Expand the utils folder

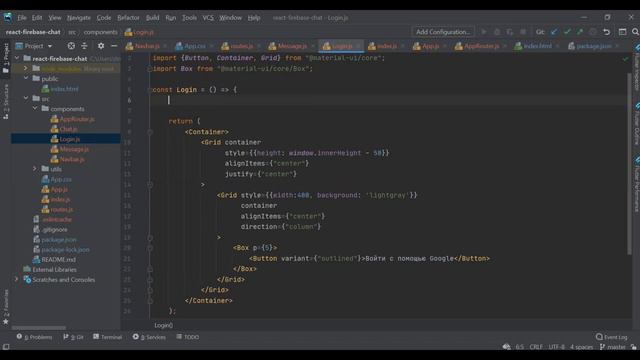click(35, 169)
